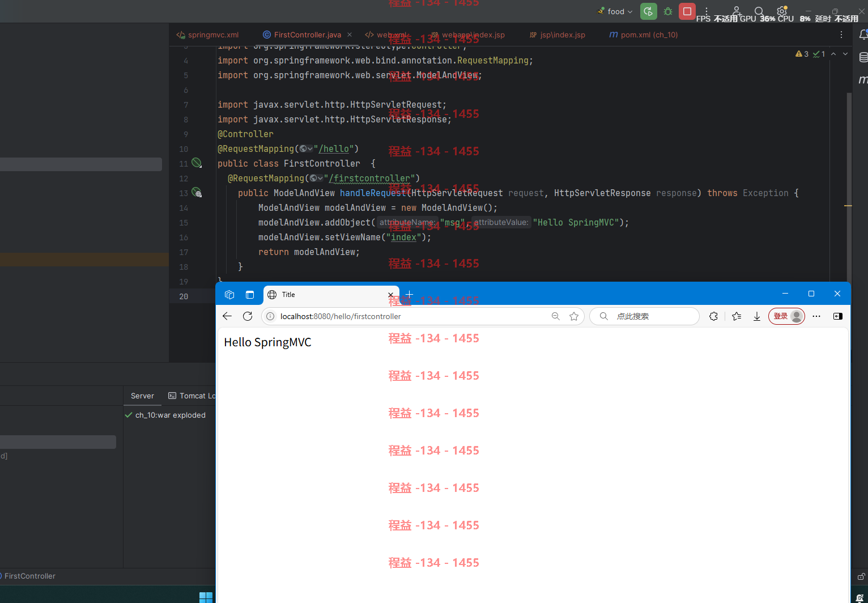
Task: Select the Title browser tab
Action: [x=331, y=295]
